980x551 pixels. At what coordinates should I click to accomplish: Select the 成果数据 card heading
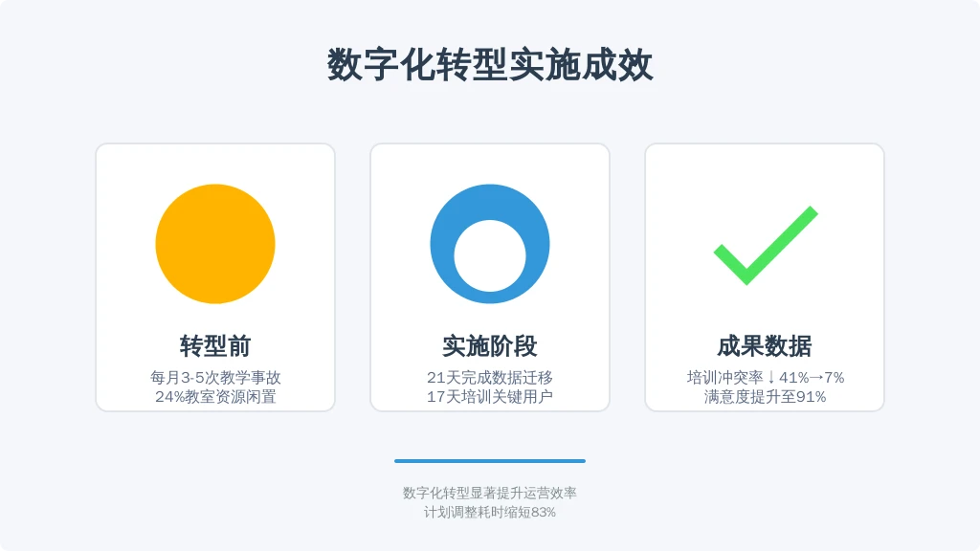[x=765, y=346]
